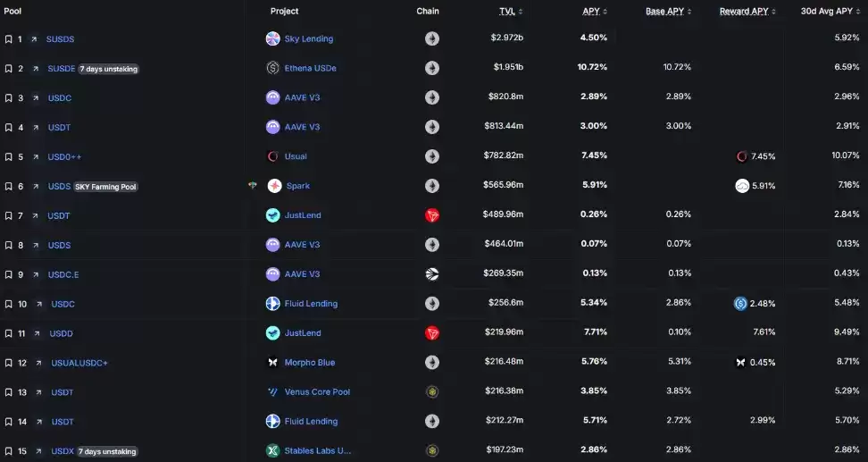The width and height of the screenshot is (868, 462).
Task: Click the Tron chain icon for USDT JustLend
Action: tap(432, 215)
